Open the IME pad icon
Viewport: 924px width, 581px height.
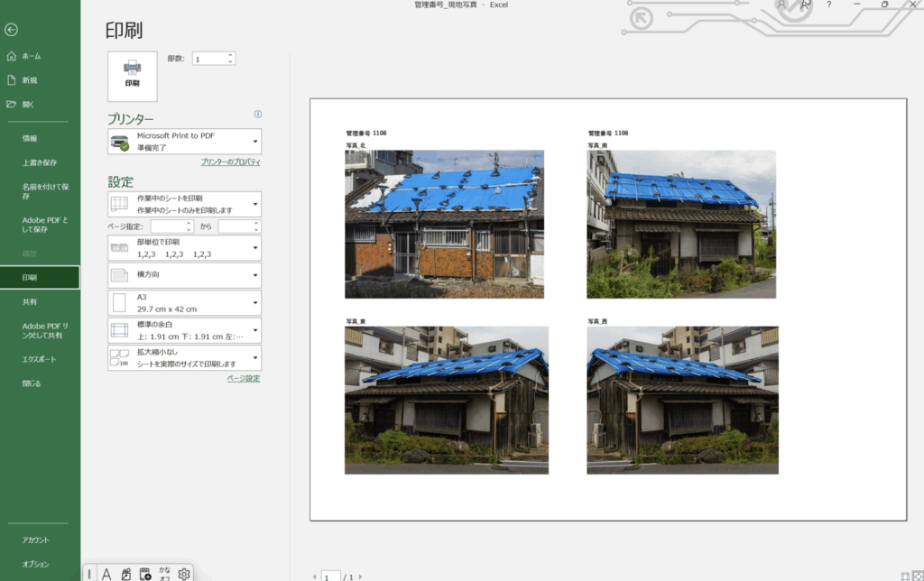[126, 574]
